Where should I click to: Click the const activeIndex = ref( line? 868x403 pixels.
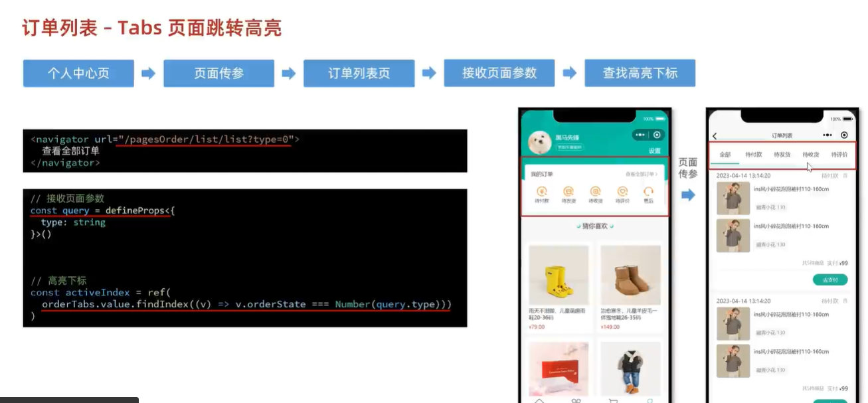(100, 292)
